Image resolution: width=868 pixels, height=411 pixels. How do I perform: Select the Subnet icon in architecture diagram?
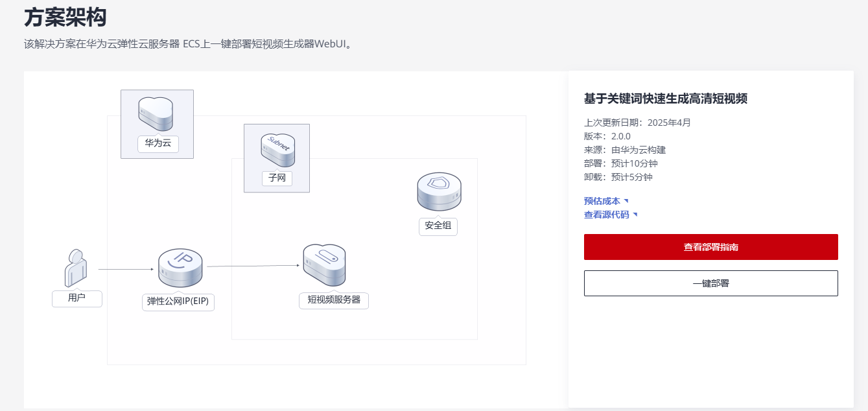[277, 150]
